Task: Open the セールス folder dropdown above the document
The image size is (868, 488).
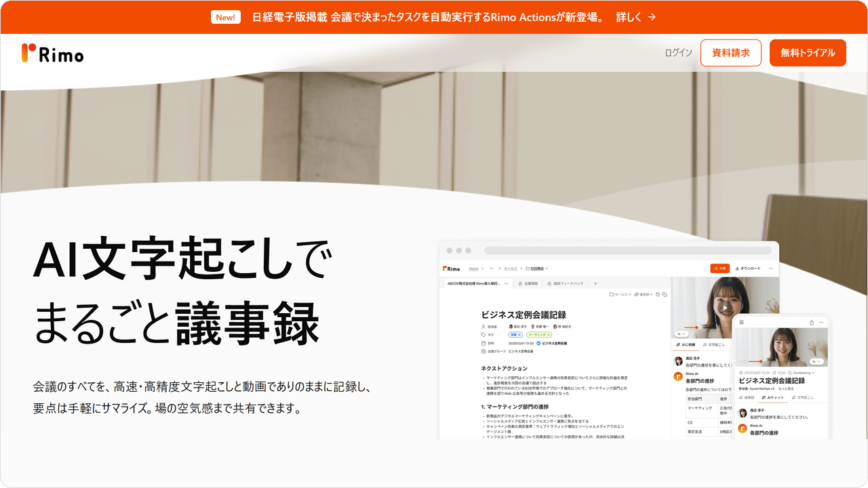Action: 620,294
